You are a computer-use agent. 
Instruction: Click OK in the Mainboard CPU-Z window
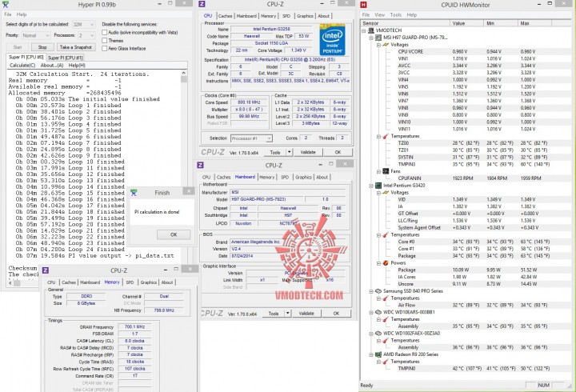click(336, 314)
